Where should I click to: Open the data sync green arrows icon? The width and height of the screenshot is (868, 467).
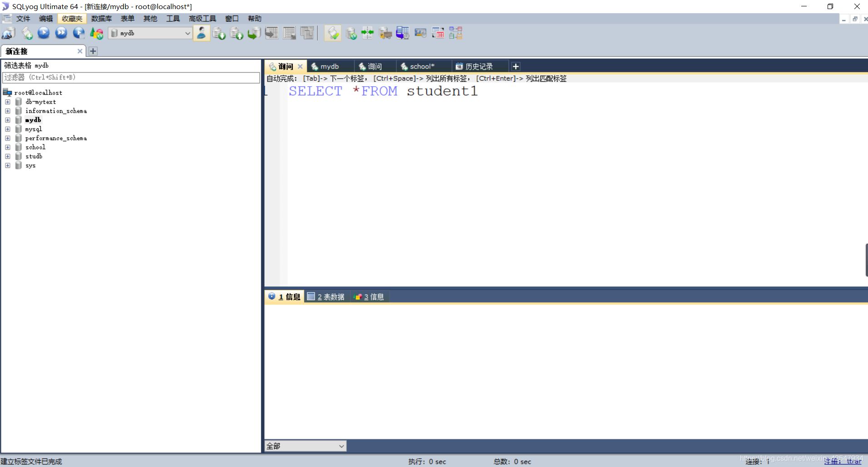click(368, 33)
